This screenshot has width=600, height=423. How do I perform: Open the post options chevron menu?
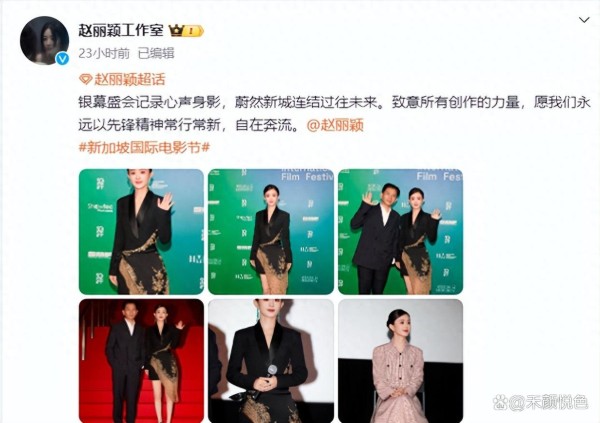[x=584, y=20]
